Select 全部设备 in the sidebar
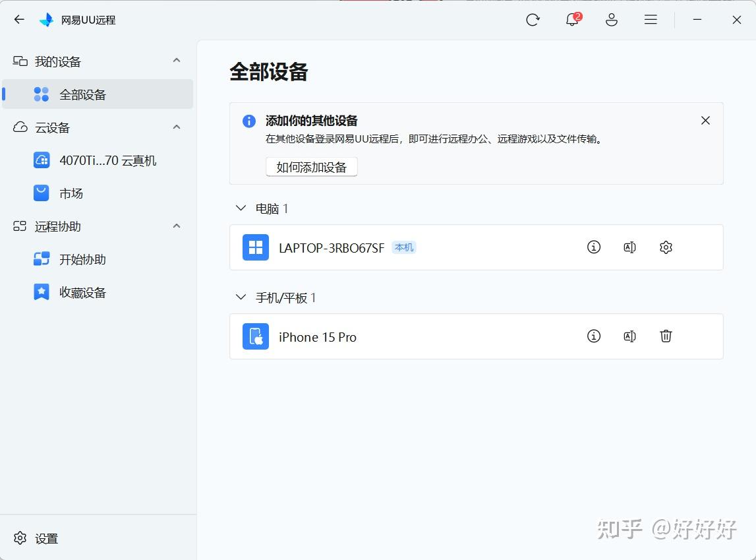This screenshot has height=560, width=756. (x=98, y=94)
